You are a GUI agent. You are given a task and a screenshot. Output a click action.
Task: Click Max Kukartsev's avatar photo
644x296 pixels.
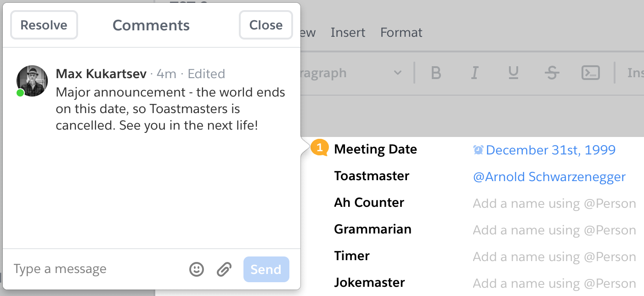[x=32, y=81]
